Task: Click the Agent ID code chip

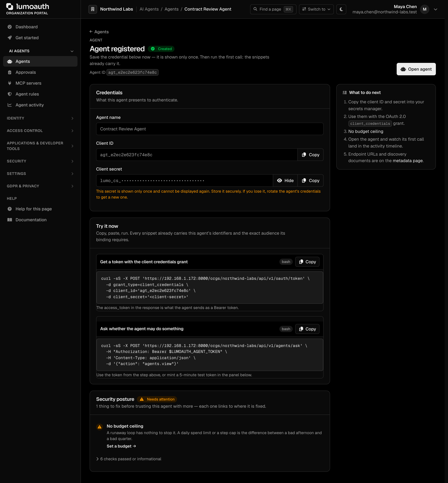Action: pyautogui.click(x=132, y=73)
